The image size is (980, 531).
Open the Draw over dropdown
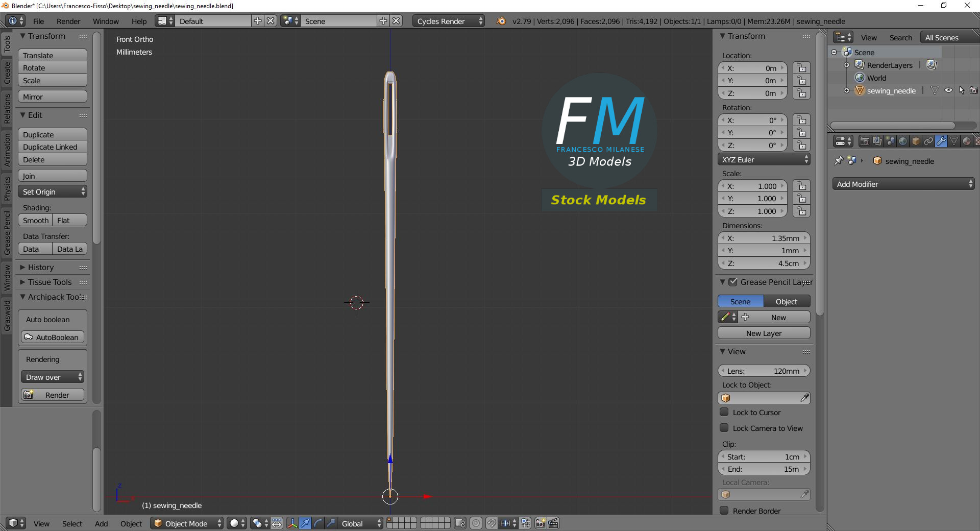(53, 377)
